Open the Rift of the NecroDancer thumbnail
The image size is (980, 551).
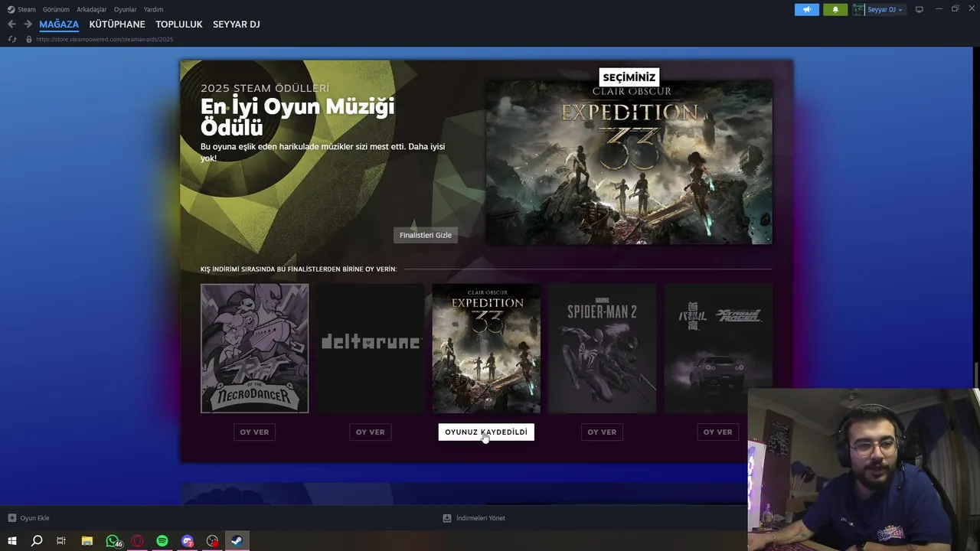[255, 348]
